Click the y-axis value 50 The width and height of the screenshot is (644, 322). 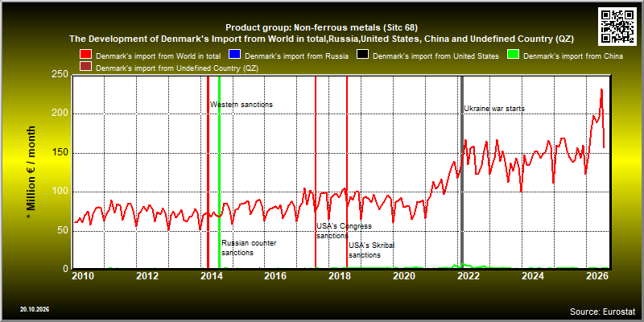(63, 231)
